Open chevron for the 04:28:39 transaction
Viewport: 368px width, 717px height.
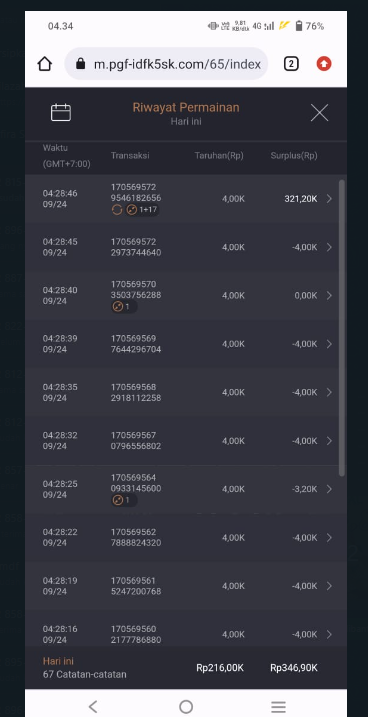coord(329,344)
